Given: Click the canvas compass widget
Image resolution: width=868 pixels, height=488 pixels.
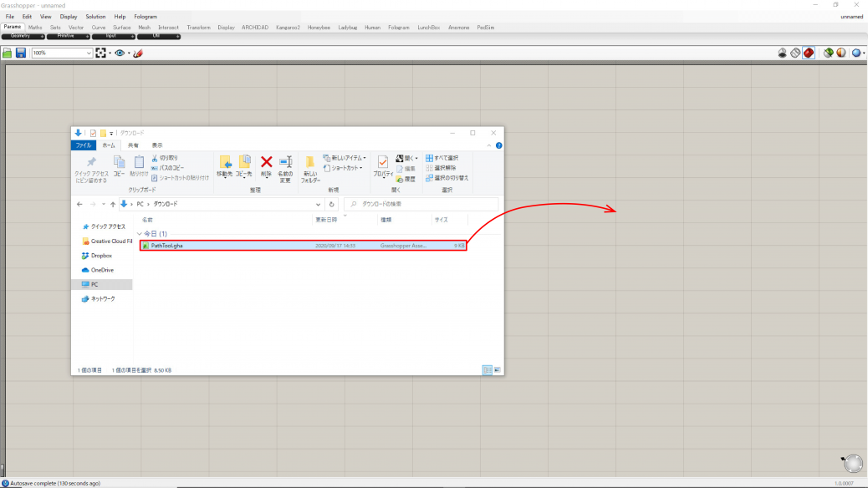Looking at the screenshot, I should (852, 464).
